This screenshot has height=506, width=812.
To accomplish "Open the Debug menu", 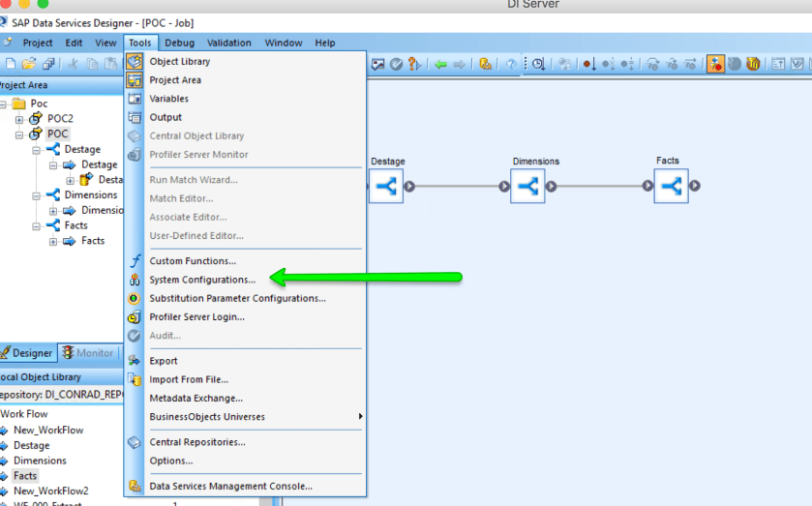I will pos(179,43).
